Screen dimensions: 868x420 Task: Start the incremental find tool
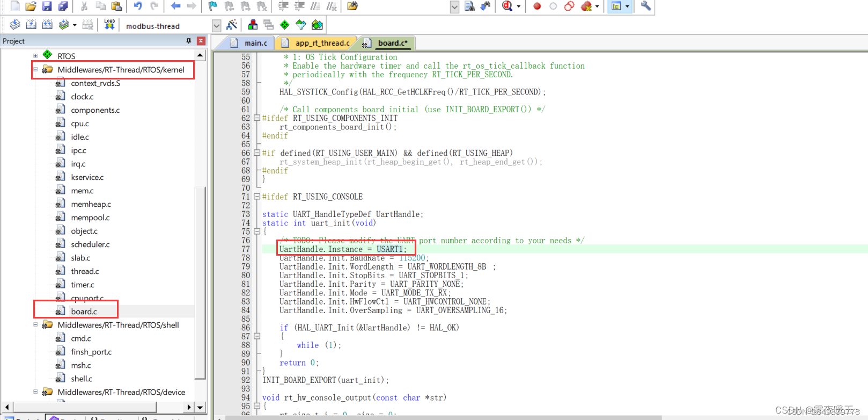point(486,6)
